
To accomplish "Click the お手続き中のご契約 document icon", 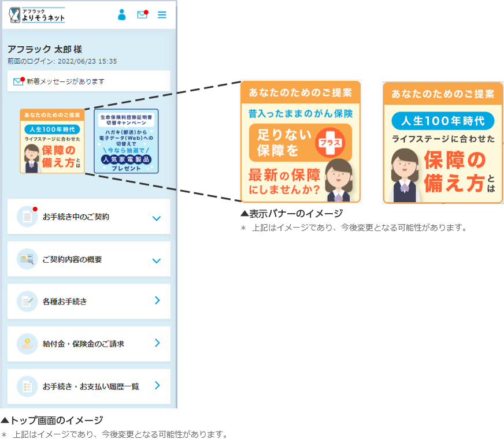I will [x=27, y=217].
